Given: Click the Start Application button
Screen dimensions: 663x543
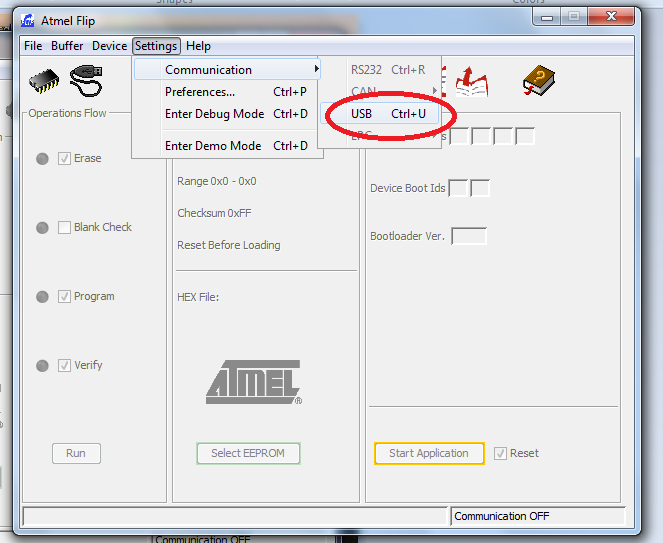Looking at the screenshot, I should pos(429,453).
